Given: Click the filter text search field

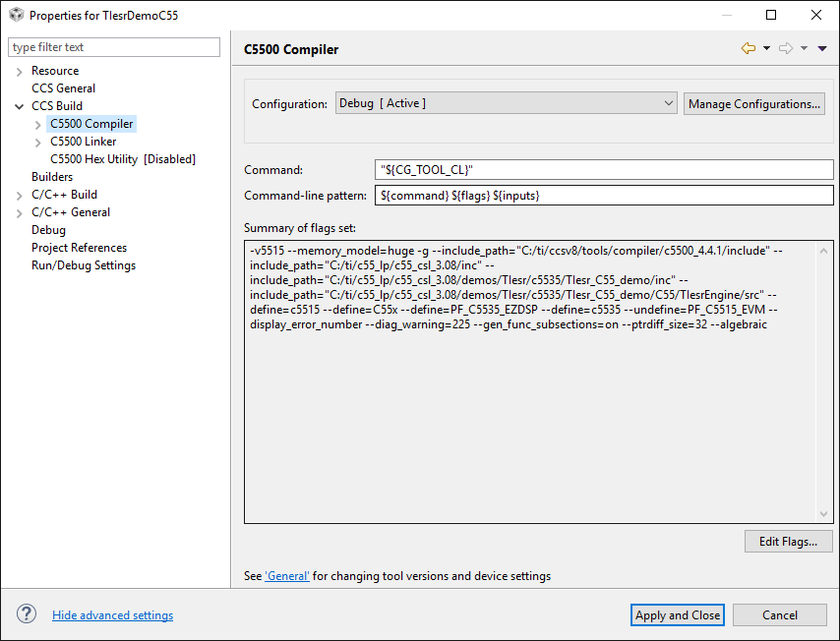Looking at the screenshot, I should (x=114, y=47).
